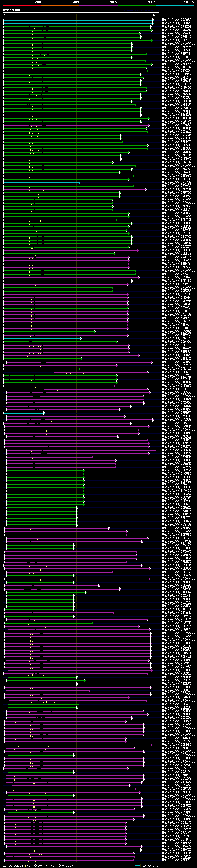Select the UniRef100_B6SP74 label
The image size is (197, 868).
[177, 721]
